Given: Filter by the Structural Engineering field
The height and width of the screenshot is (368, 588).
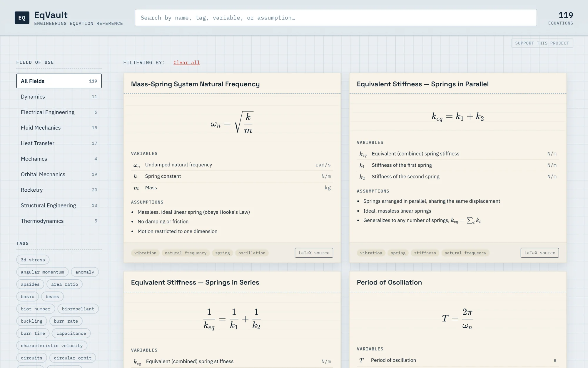Looking at the screenshot, I should (59, 205).
